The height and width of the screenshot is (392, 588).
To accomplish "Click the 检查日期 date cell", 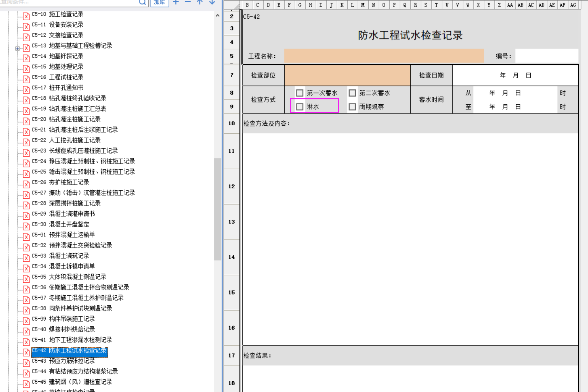I will click(x=515, y=75).
